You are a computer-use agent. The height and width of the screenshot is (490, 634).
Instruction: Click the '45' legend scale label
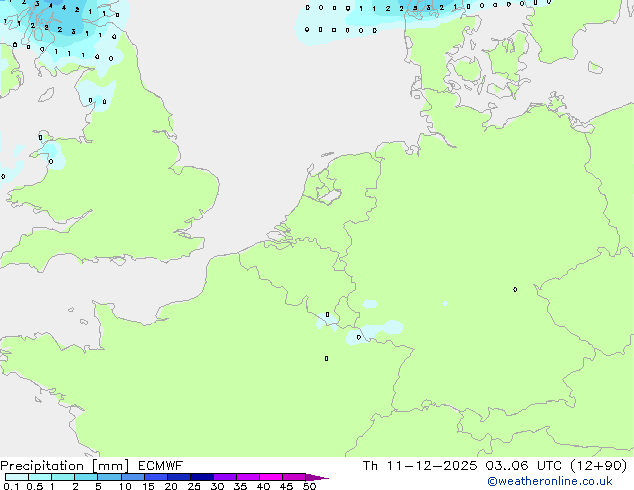click(x=286, y=486)
